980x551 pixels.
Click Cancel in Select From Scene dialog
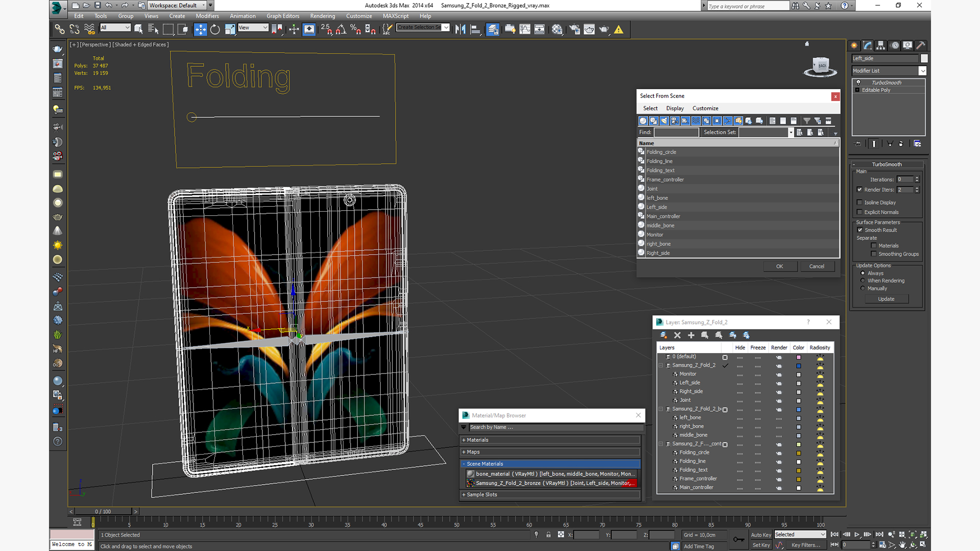[x=817, y=266]
